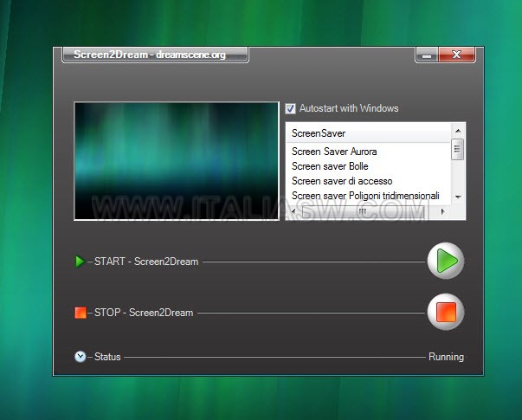Click the list's scroll down arrow
522x420 pixels.
(458, 197)
